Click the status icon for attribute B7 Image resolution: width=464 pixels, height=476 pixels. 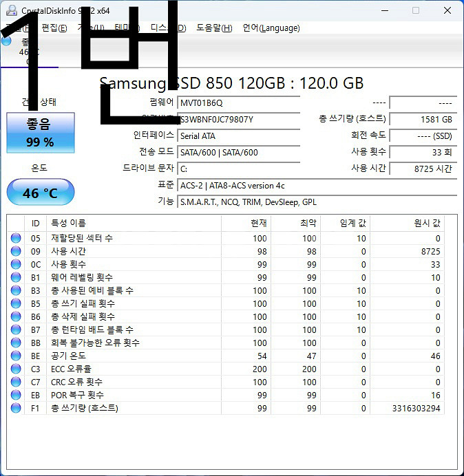[x=16, y=329]
